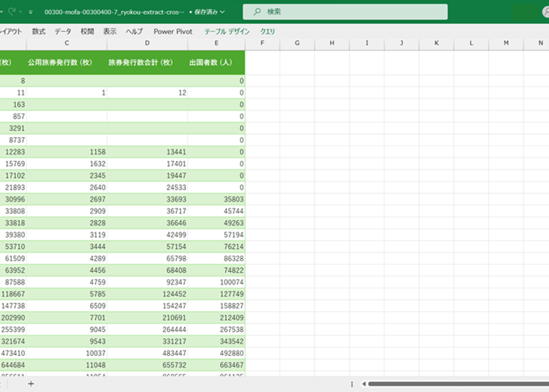Open the クエリ ribbon tab
The height and width of the screenshot is (392, 549).
(267, 31)
